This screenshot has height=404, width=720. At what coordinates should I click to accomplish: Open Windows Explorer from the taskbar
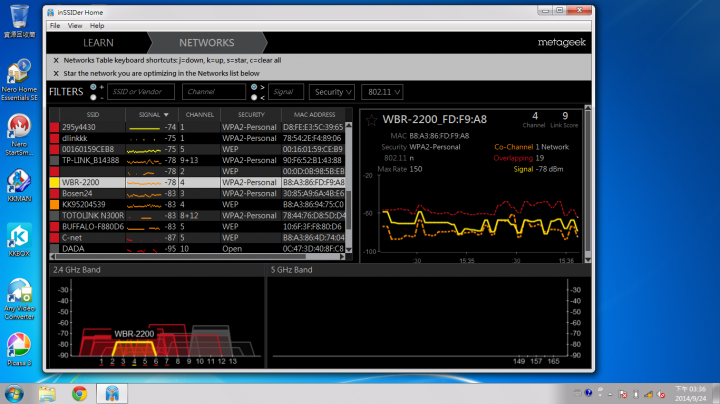coord(47,394)
